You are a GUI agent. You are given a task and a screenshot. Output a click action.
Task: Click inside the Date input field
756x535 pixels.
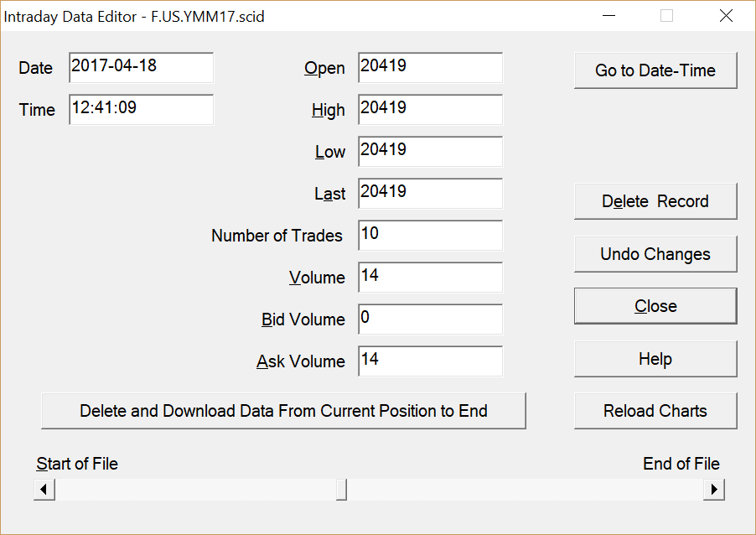point(141,68)
